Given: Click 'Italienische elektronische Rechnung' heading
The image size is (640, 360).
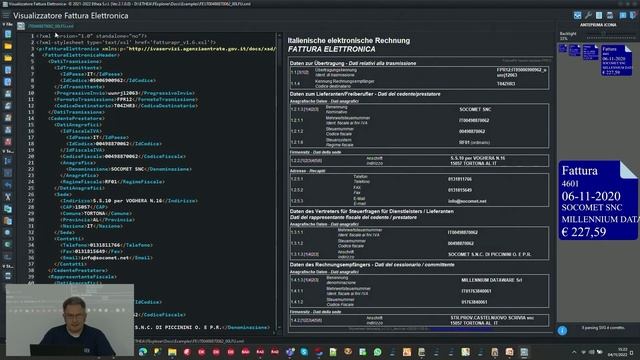Looking at the screenshot, I should 349,40.
